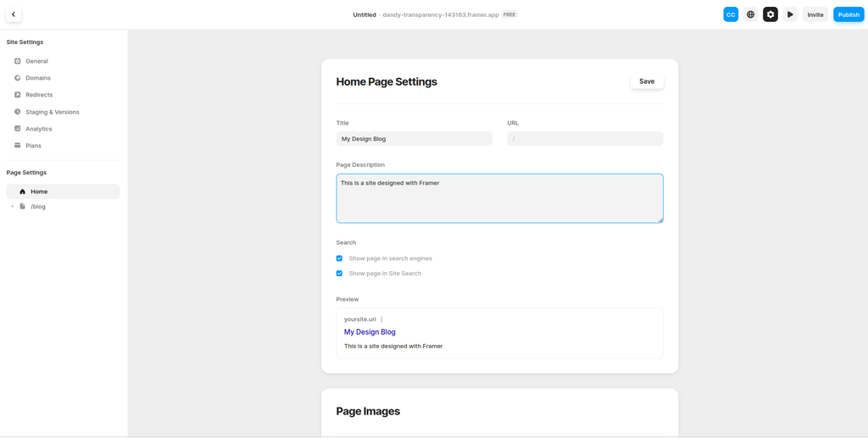Click the three-dot icon beside yoursite.url
The width and height of the screenshot is (868, 439).
tap(381, 320)
